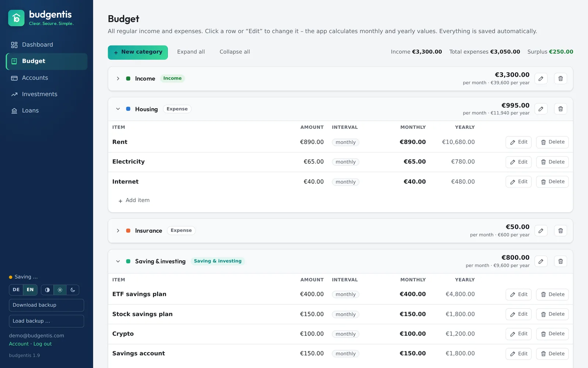
Task: Edit the Insurance category pencil icon
Action: pyautogui.click(x=541, y=231)
